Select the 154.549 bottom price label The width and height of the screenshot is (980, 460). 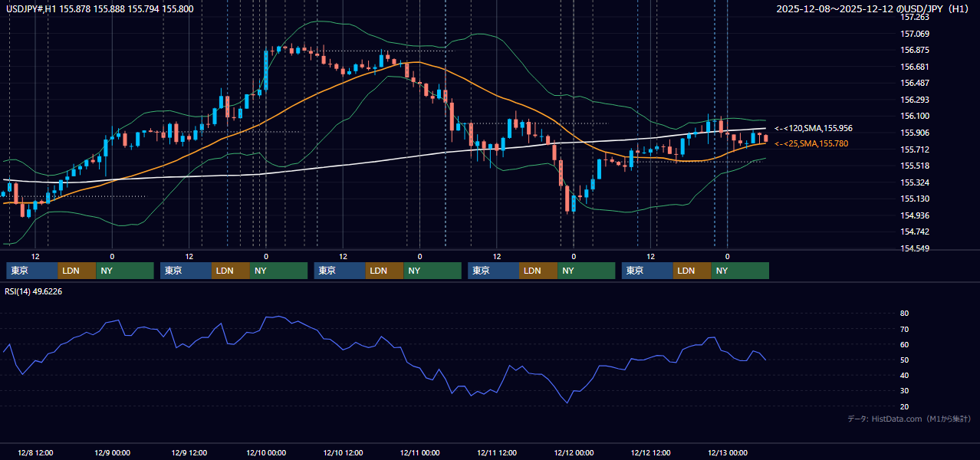(x=914, y=248)
